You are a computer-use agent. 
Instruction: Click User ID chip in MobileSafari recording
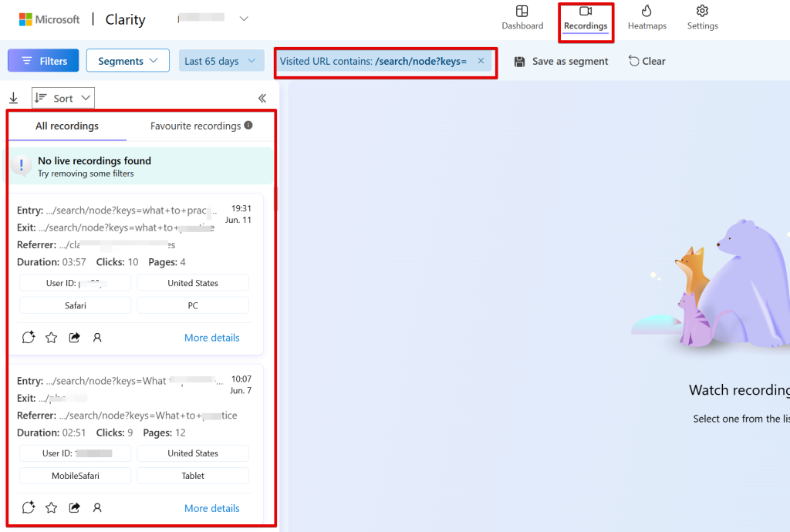(x=75, y=453)
